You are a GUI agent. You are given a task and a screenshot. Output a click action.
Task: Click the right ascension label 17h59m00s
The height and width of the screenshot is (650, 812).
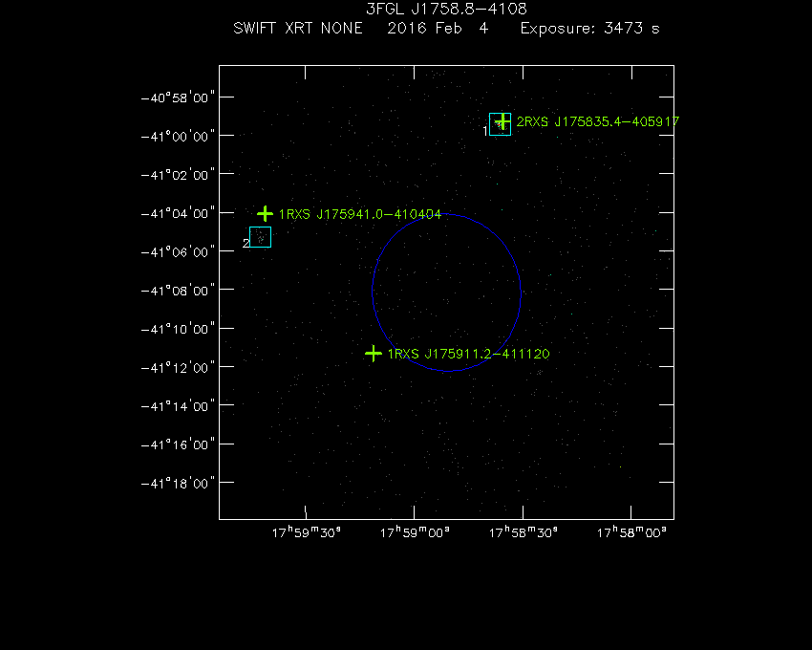point(415,532)
